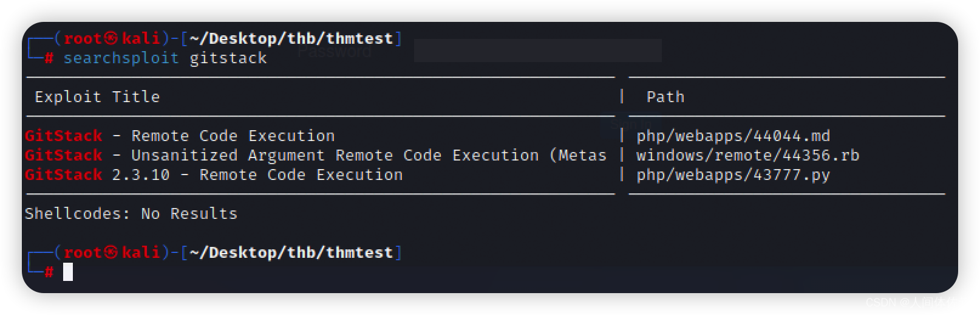Select the windows/remote/44356.rb path
The image size is (980, 315).
click(x=747, y=155)
